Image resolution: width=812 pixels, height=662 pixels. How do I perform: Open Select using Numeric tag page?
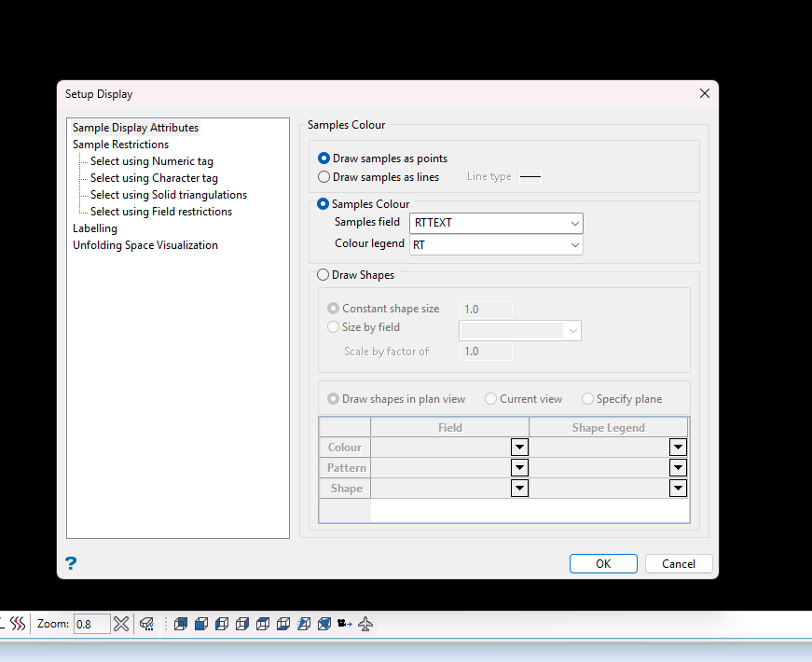tap(152, 161)
